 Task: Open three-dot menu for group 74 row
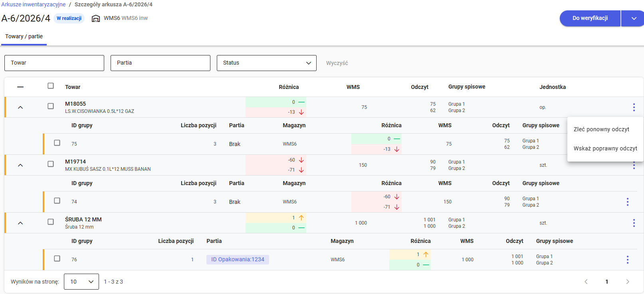(x=627, y=202)
